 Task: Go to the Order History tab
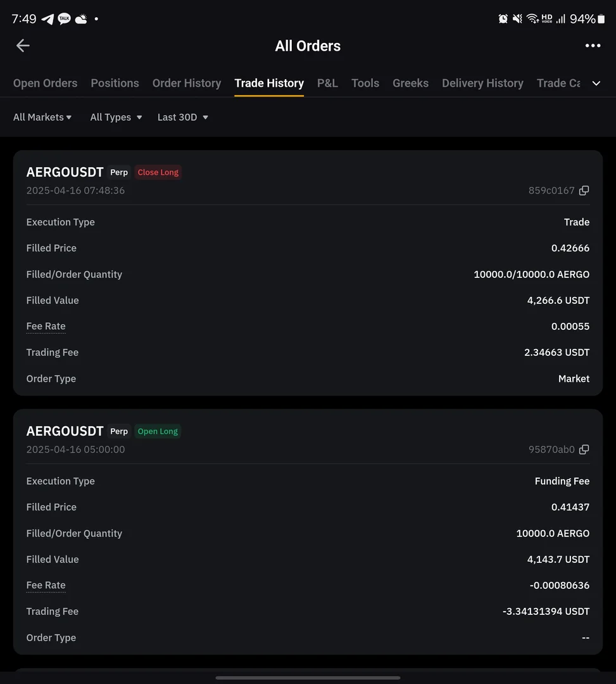(x=187, y=83)
